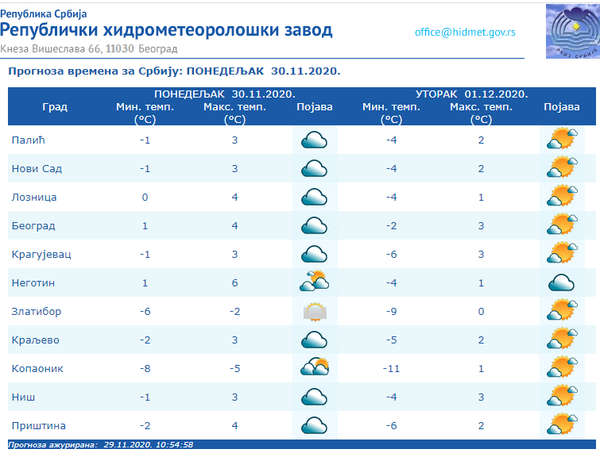Click the RHMZ Srbije logo in the header
This screenshot has width=600, height=453.
[566, 34]
